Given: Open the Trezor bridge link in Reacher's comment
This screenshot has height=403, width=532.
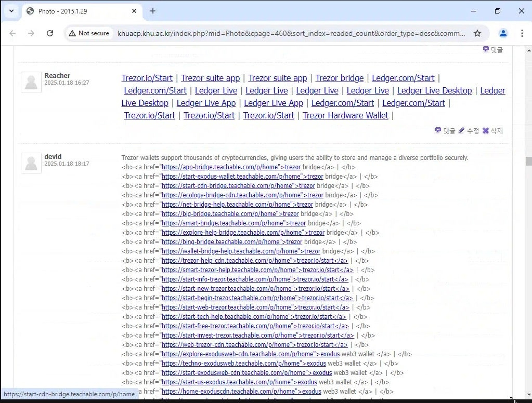Looking at the screenshot, I should click(339, 78).
